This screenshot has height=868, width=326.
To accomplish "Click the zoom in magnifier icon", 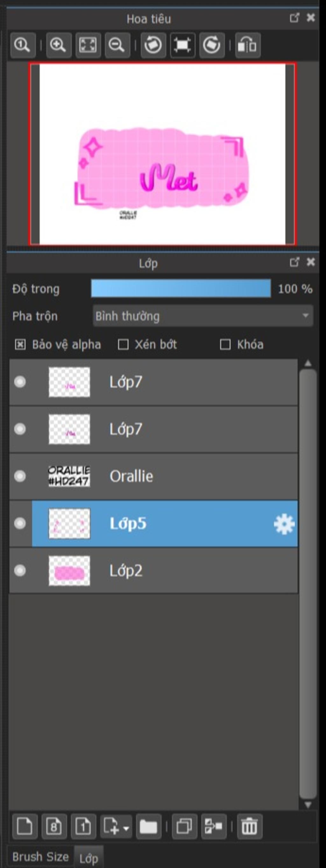I will pyautogui.click(x=58, y=45).
